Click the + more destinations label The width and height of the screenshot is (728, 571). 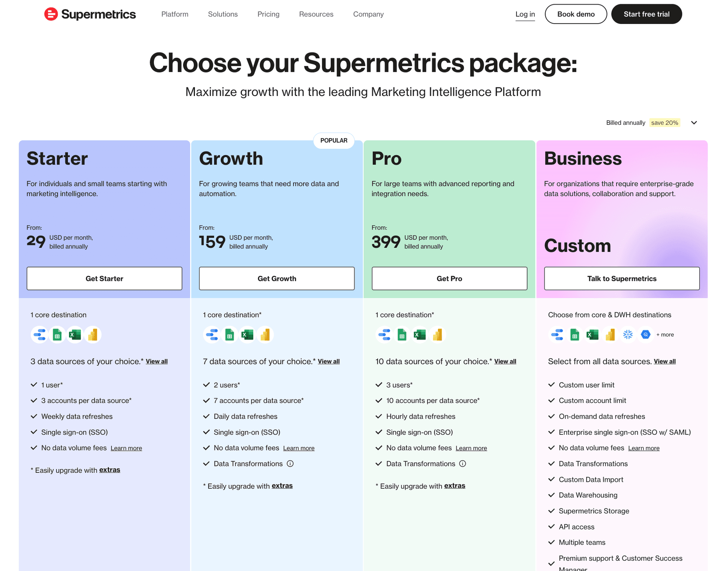pos(665,335)
